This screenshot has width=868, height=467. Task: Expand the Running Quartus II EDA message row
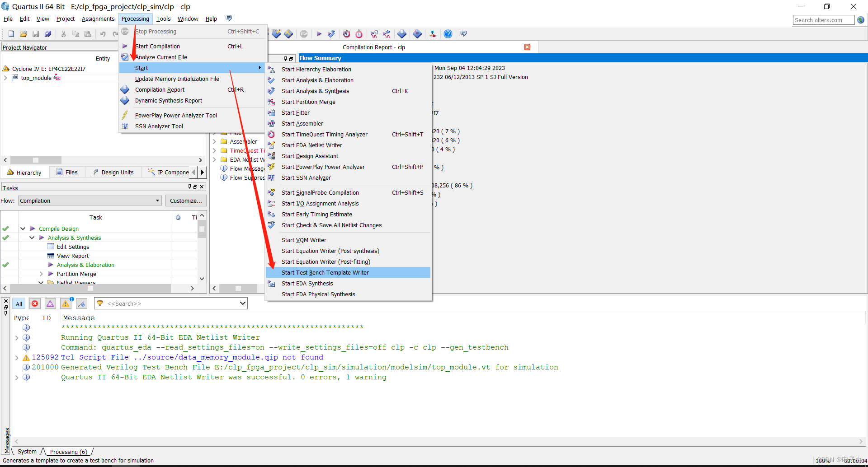pyautogui.click(x=17, y=337)
